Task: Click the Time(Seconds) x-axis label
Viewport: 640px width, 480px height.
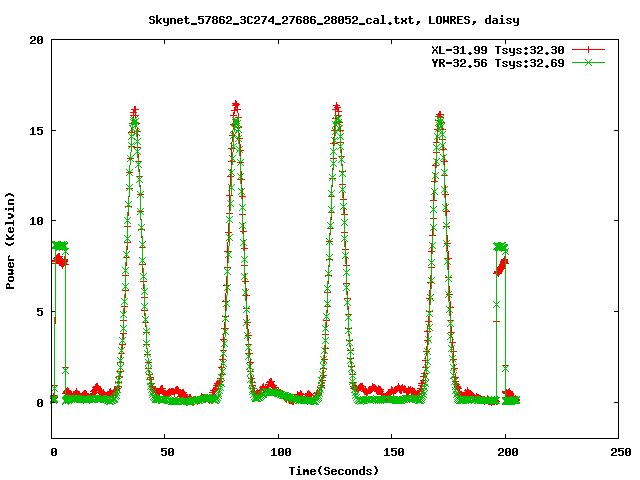Action: click(x=333, y=470)
